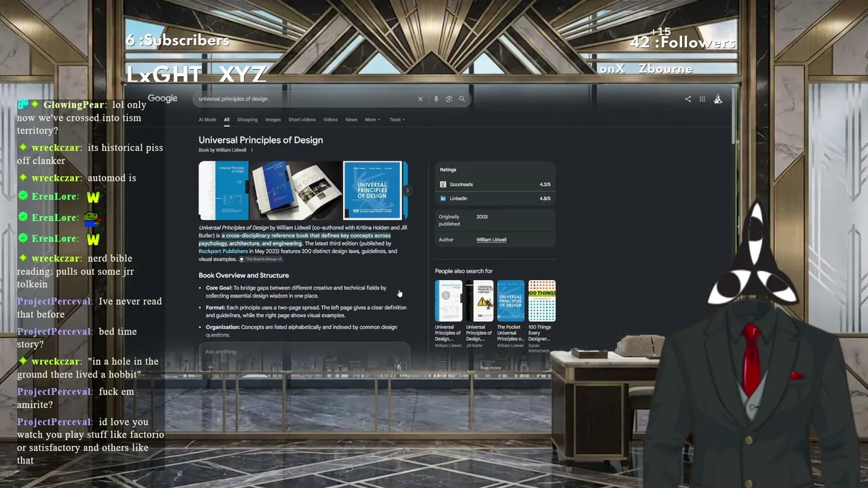This screenshot has width=868, height=488.
Task: Start voice search with the microphone icon
Action: coord(436,99)
